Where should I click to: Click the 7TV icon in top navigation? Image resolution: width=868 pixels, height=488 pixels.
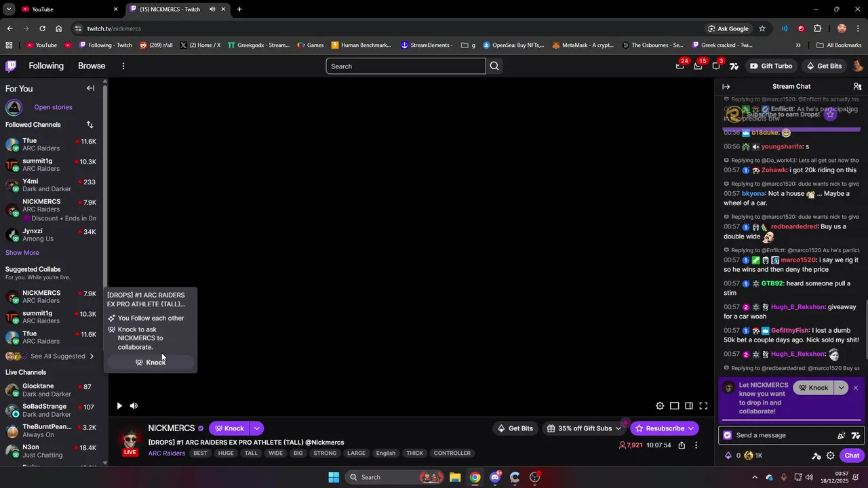point(734,66)
